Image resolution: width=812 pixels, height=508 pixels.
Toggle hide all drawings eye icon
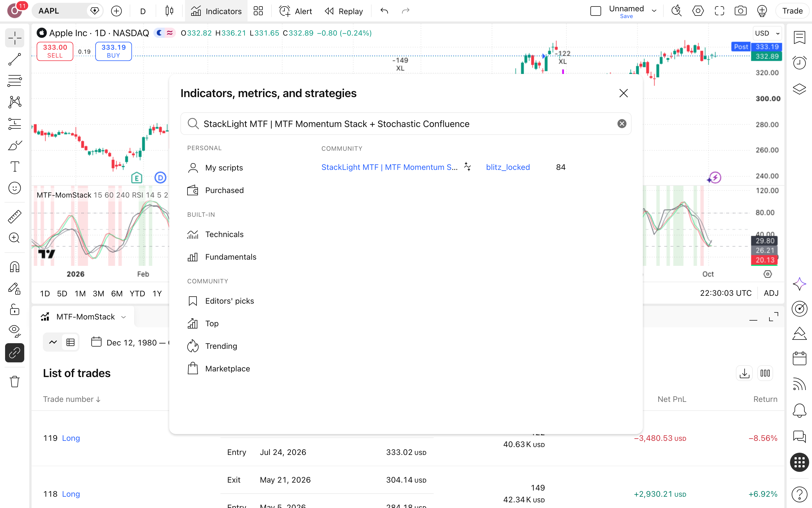[x=14, y=331]
